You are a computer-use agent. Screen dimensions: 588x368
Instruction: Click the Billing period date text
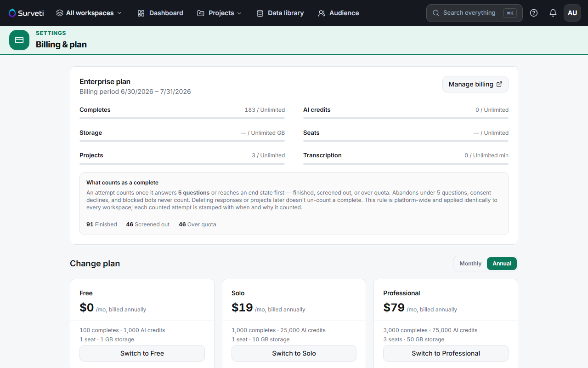135,92
